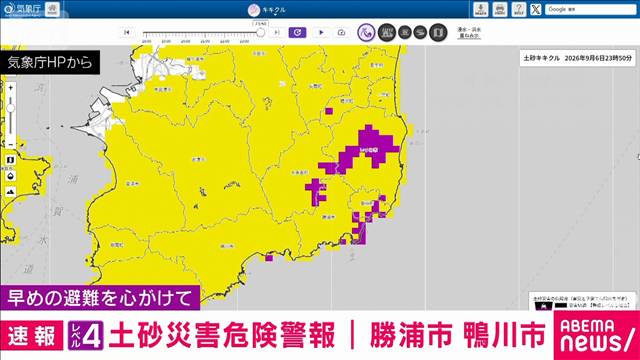640x360 pixels.
Task: Click the print icon in header
Action: pyautogui.click(x=500, y=9)
